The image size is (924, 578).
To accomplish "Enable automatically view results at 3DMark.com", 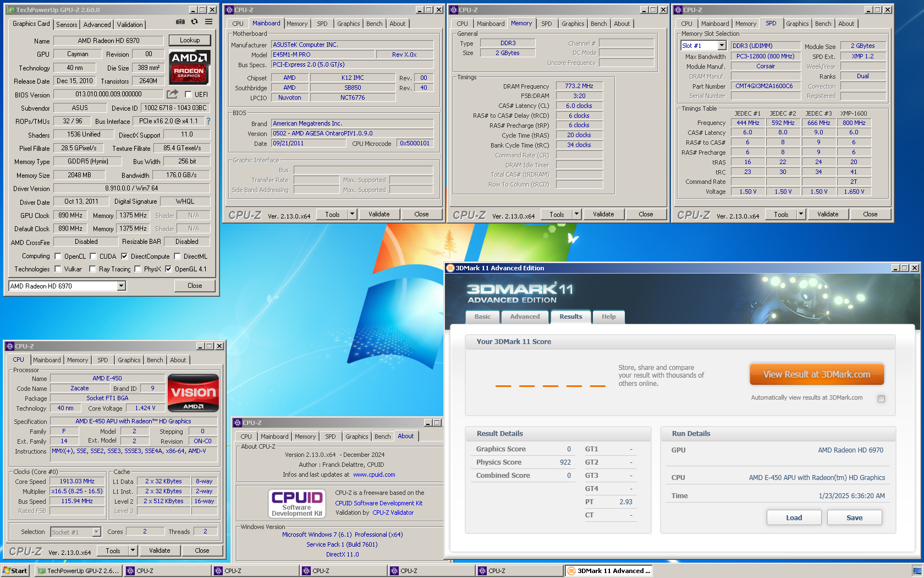I will coord(881,399).
